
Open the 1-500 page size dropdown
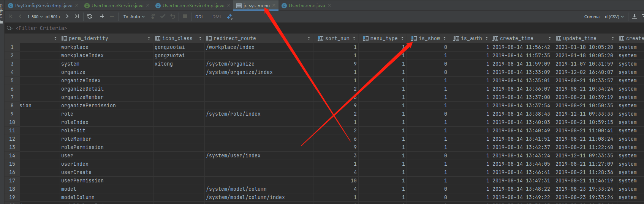(35, 17)
